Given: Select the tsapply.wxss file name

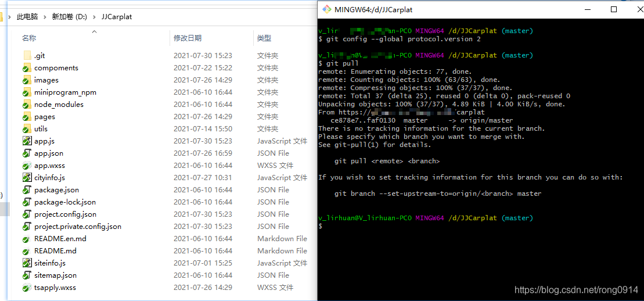Looking at the screenshot, I should pos(55,288).
